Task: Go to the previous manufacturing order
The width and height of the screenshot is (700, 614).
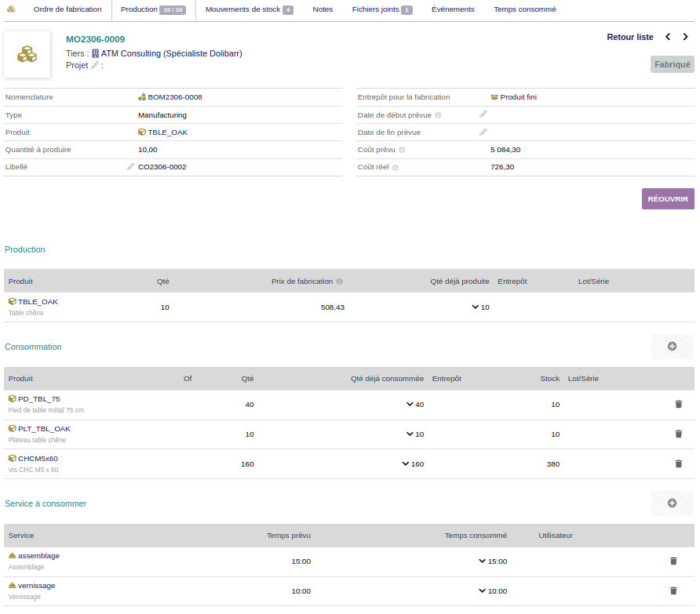Action: coord(668,37)
